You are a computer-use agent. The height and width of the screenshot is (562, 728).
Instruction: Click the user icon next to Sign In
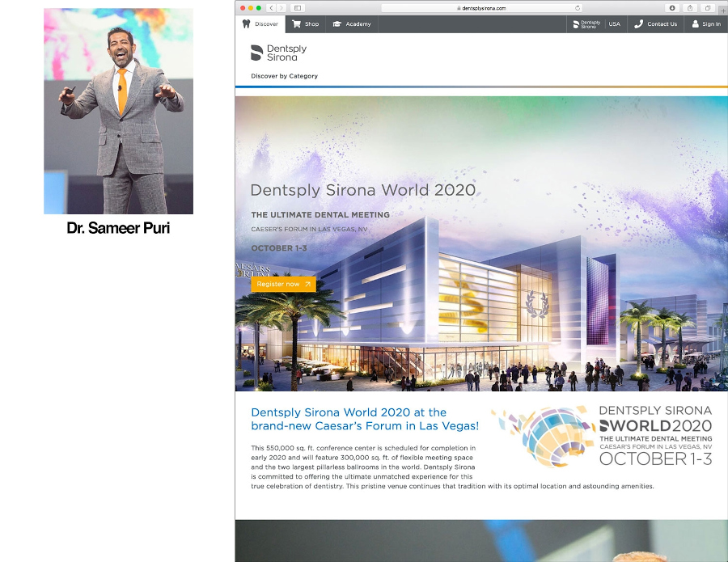click(x=695, y=23)
